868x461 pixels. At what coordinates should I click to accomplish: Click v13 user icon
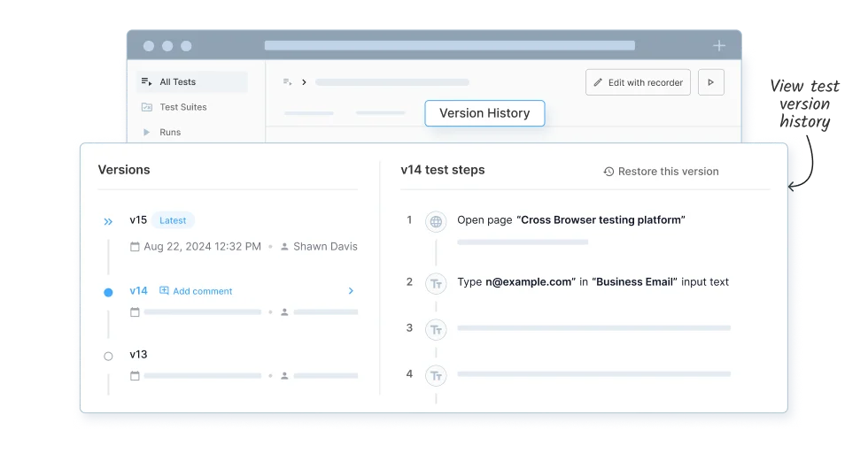[x=284, y=376]
